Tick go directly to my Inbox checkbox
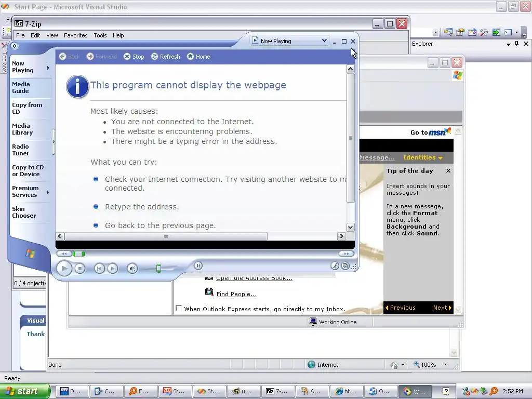This screenshot has height=399, width=532. [x=179, y=308]
